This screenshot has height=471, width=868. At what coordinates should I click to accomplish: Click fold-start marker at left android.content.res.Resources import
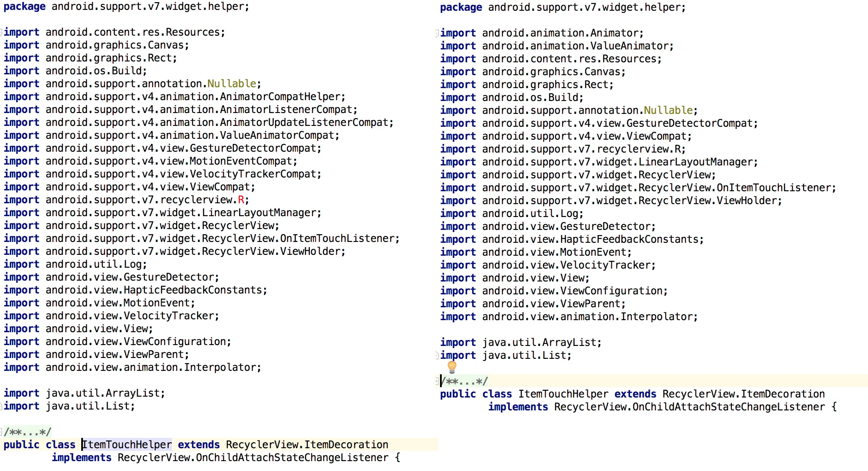point(1,32)
